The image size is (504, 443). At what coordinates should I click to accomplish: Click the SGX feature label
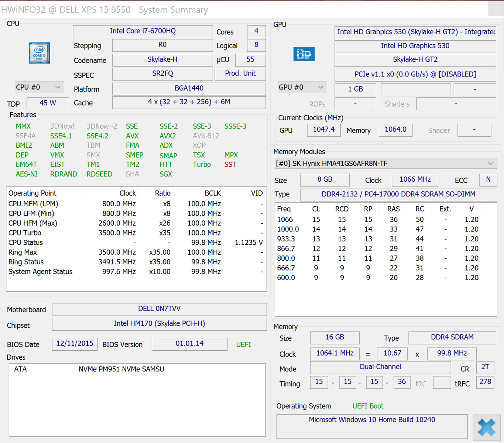click(x=166, y=174)
